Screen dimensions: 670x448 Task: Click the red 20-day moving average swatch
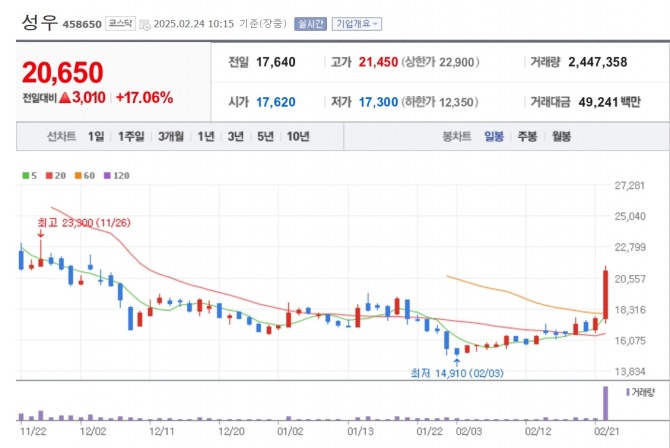49,175
